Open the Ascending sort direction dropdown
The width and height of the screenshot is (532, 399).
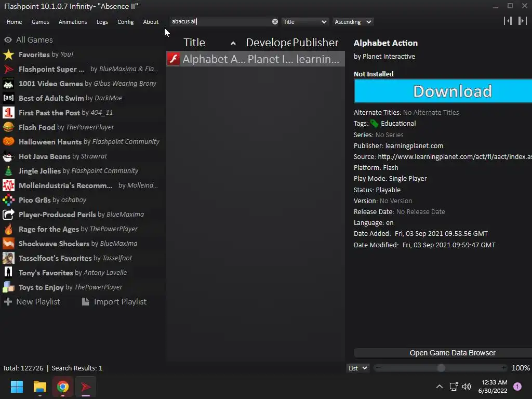[x=353, y=22]
